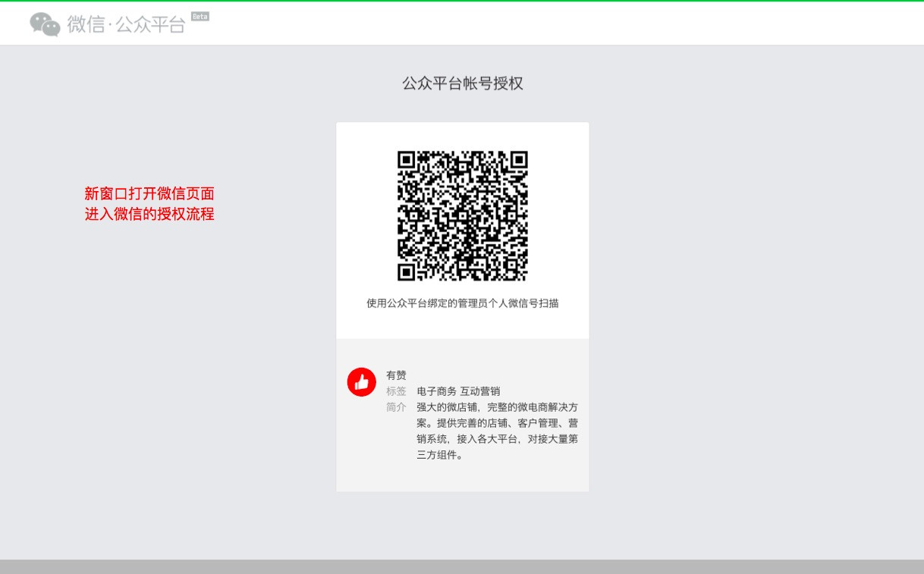
Task: Click the 简介 label
Action: (x=396, y=407)
